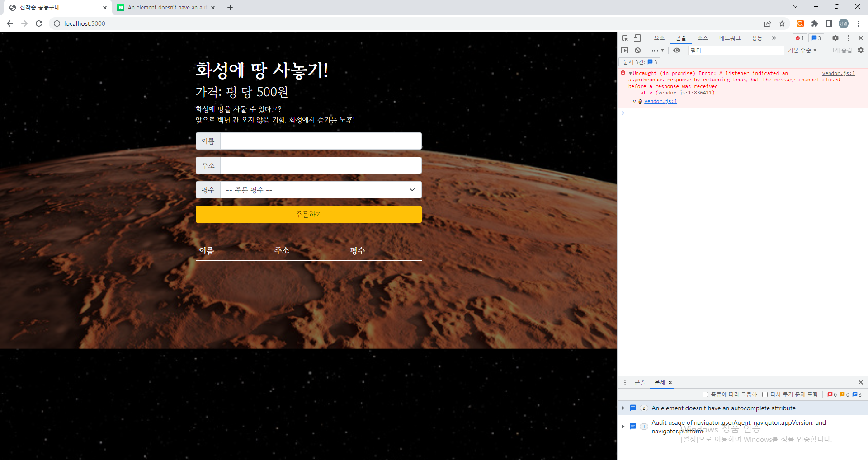Select the 콘솔 drawer tab
The image size is (868, 460).
click(640, 382)
